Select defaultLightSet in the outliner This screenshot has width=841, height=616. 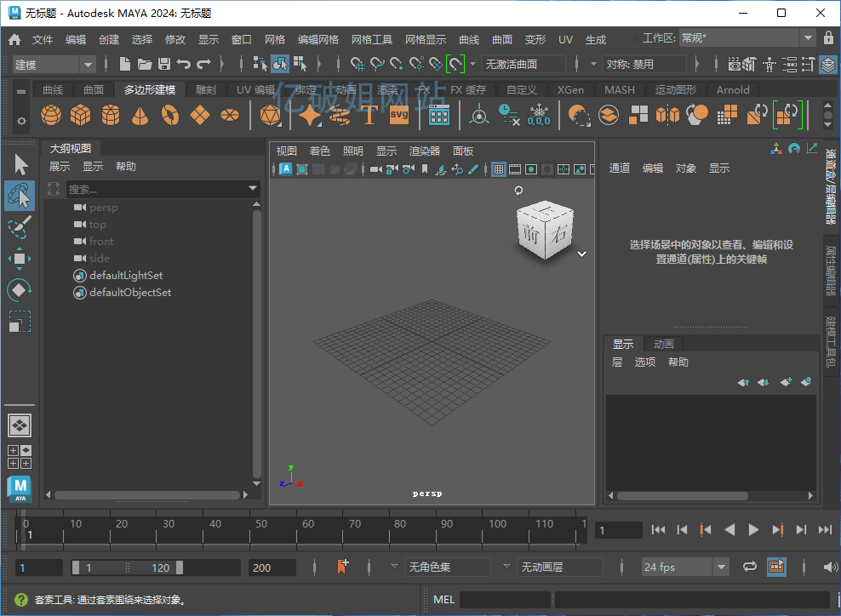coord(125,276)
